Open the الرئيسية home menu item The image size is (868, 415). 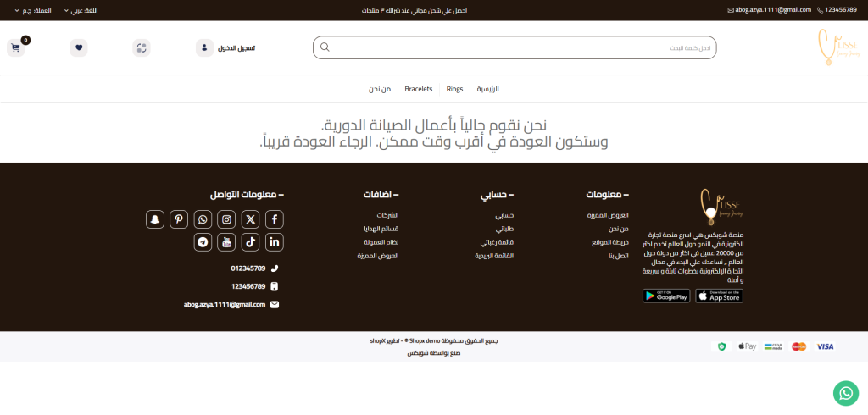[x=487, y=88]
